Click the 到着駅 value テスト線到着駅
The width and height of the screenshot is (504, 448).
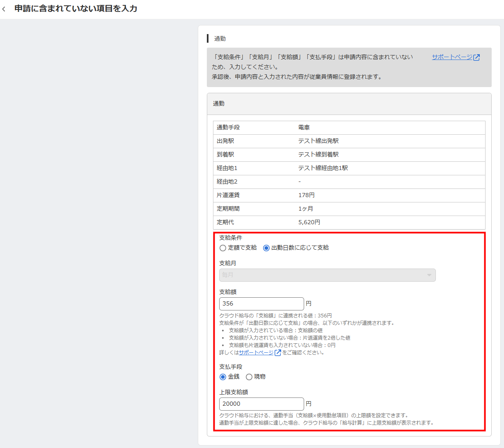tap(318, 154)
